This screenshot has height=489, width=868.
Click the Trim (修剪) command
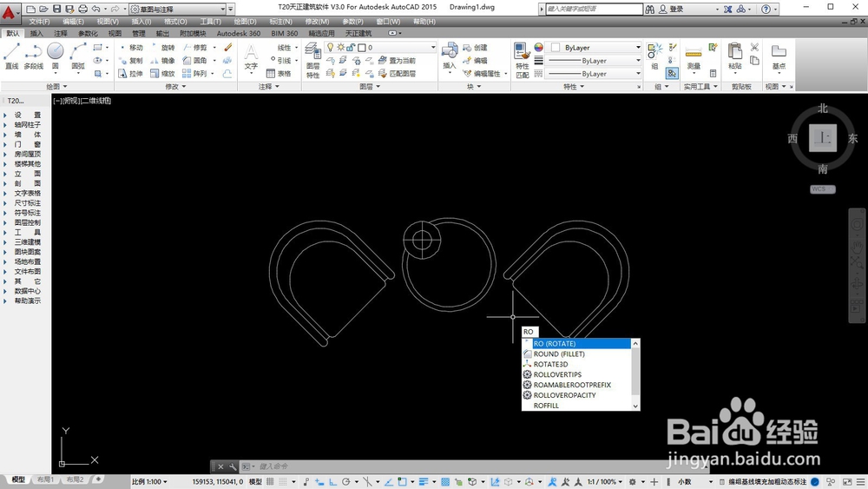click(194, 48)
